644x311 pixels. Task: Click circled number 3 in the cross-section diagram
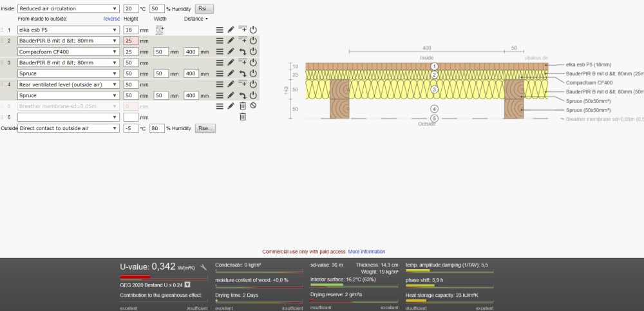point(435,90)
